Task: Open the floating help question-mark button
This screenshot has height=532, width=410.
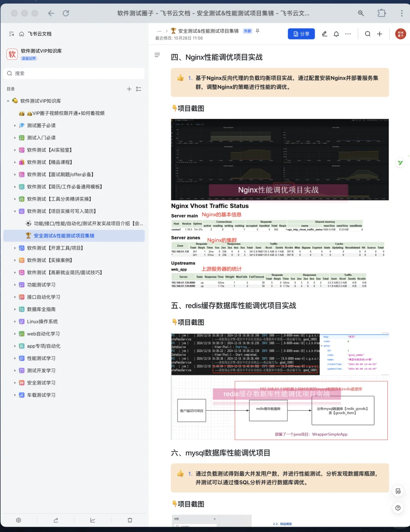Action: click(398, 508)
